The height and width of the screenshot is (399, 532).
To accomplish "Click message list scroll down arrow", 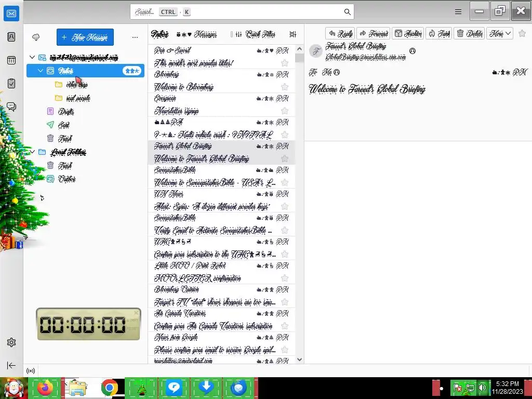I will pyautogui.click(x=299, y=360).
